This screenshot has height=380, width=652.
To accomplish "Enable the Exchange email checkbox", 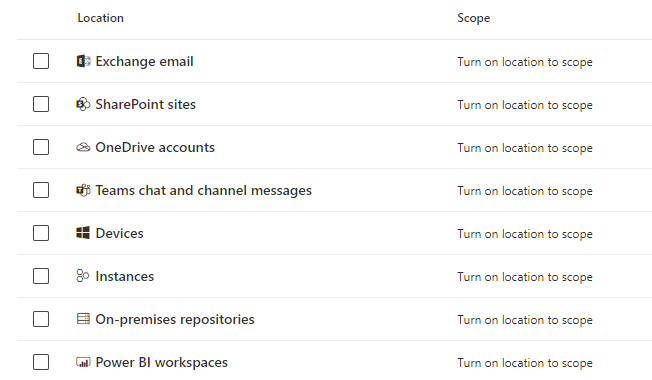I will coord(41,61).
